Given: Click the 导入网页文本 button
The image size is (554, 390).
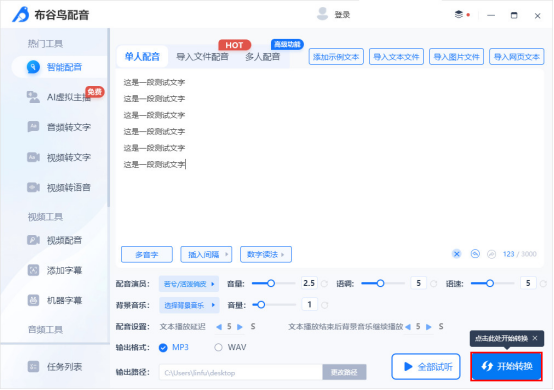Looking at the screenshot, I should (516, 57).
